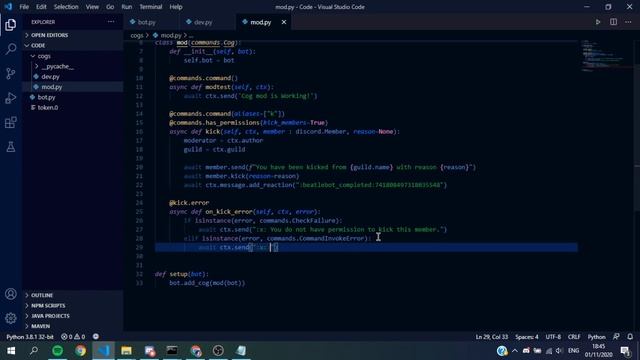Open the Source Control view
Screen dimensions: 640x360
(x=11, y=73)
